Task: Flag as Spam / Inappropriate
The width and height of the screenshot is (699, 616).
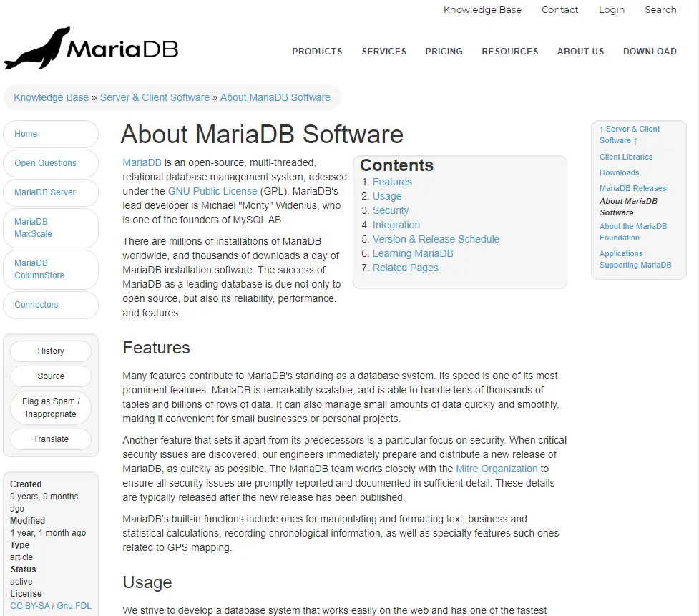Action: point(51,407)
